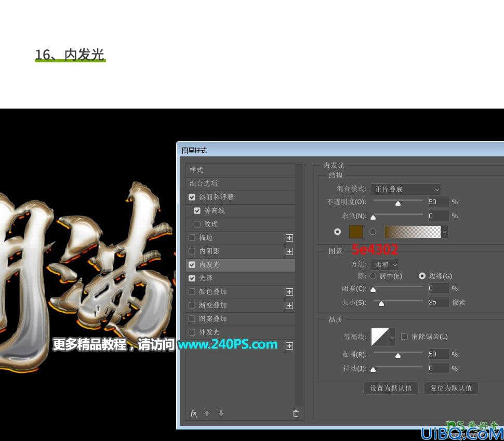Screen dimensions: 504x441
Task: Select 样式 in style list
Action: [241, 170]
